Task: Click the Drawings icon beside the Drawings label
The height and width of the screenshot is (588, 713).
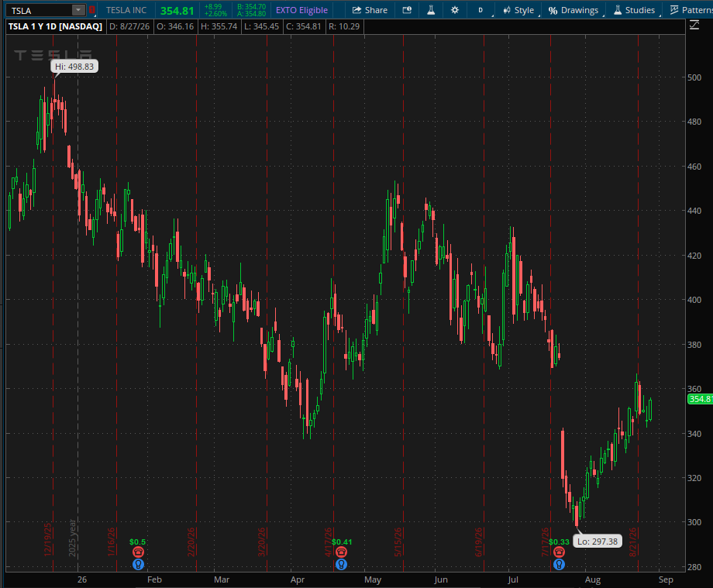Action: click(553, 10)
